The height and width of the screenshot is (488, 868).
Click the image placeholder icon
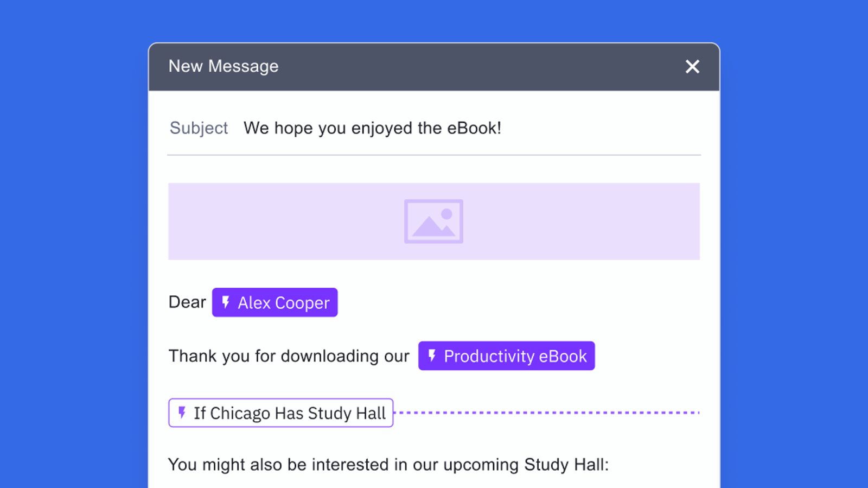pyautogui.click(x=433, y=221)
